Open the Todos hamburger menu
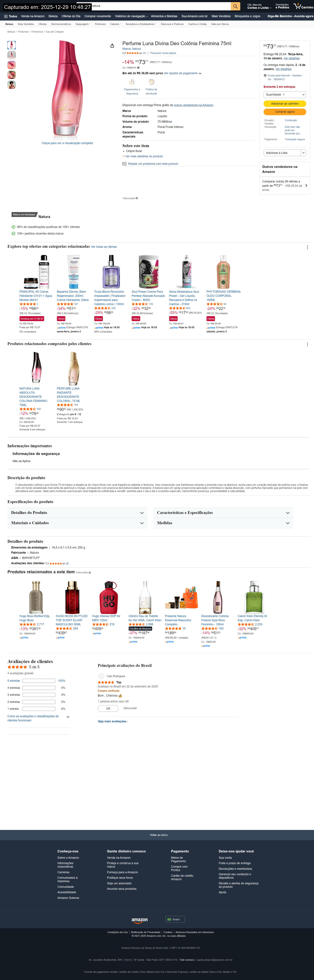Viewport: 314px width, 980px height. (10, 16)
